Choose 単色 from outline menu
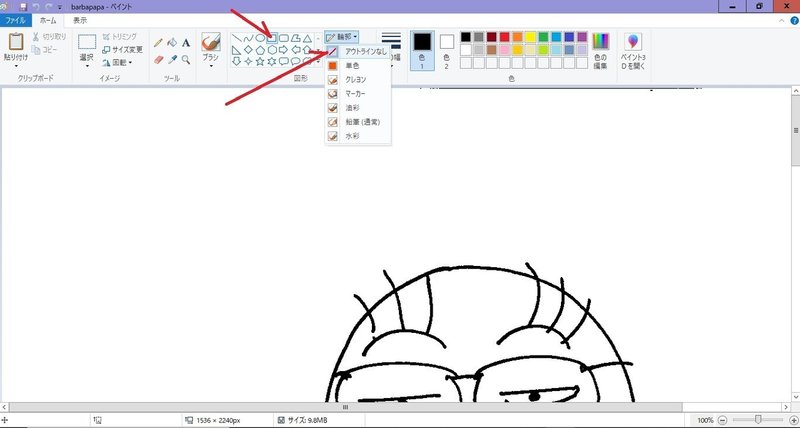Screen dimensions: 800x428 [x=358, y=66]
